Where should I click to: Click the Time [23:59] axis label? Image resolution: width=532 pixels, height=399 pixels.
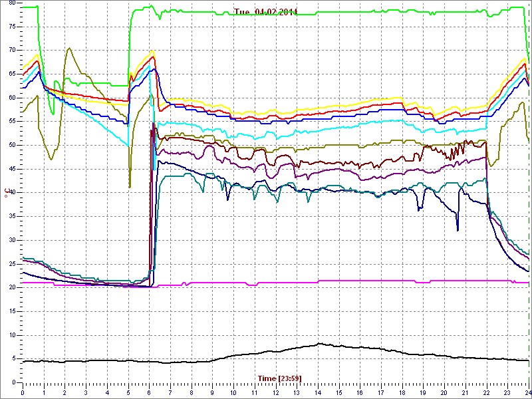(x=279, y=378)
